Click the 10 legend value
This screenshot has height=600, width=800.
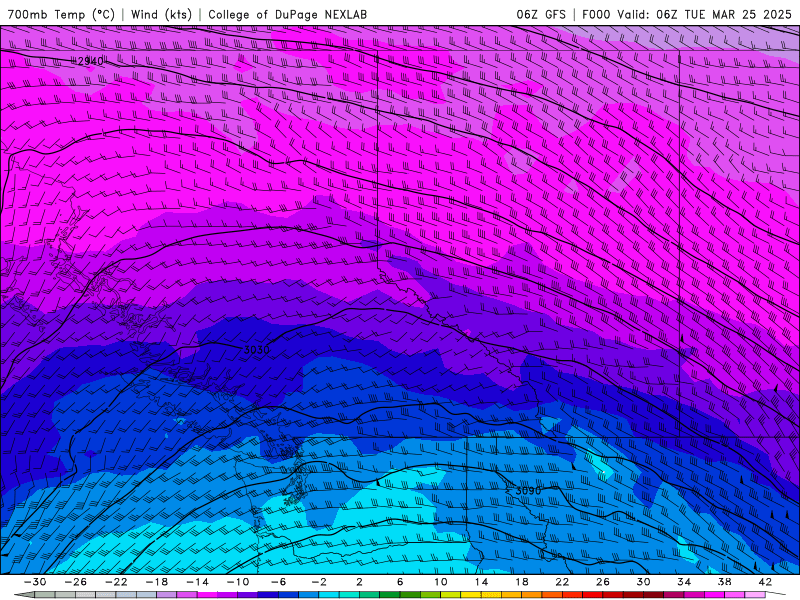pyautogui.click(x=440, y=582)
